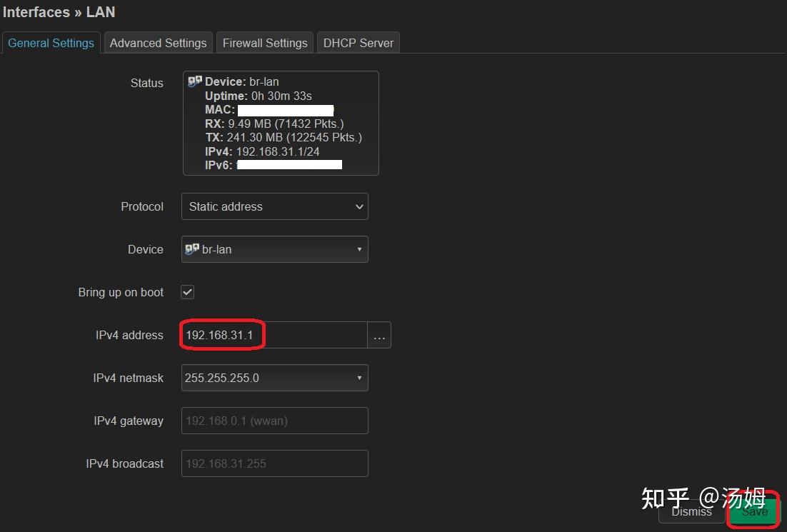Click the bridge device icon in the Device selector
The width and height of the screenshot is (787, 532).
(x=193, y=249)
